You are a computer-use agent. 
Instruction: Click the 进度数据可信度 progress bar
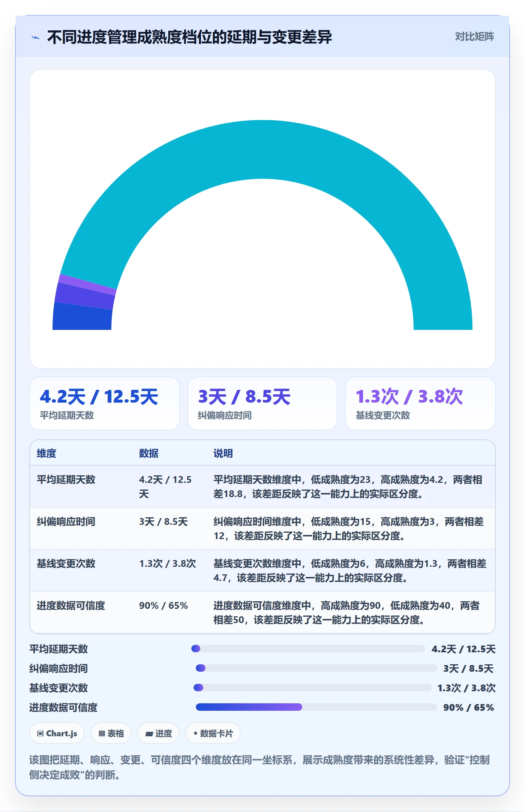[x=316, y=707]
